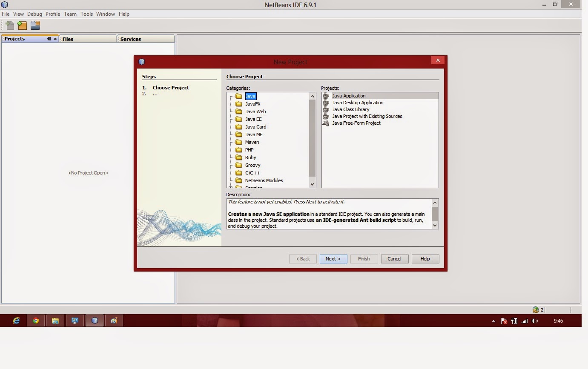Image resolution: width=588 pixels, height=369 pixels.
Task: Click the folder icon next to NetBeans Modules
Action: click(239, 180)
